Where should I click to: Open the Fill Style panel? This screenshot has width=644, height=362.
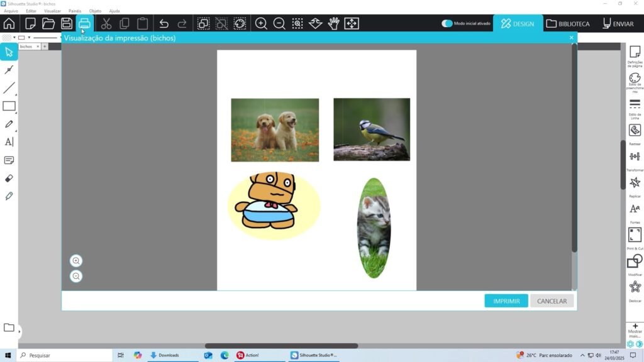pos(635,82)
